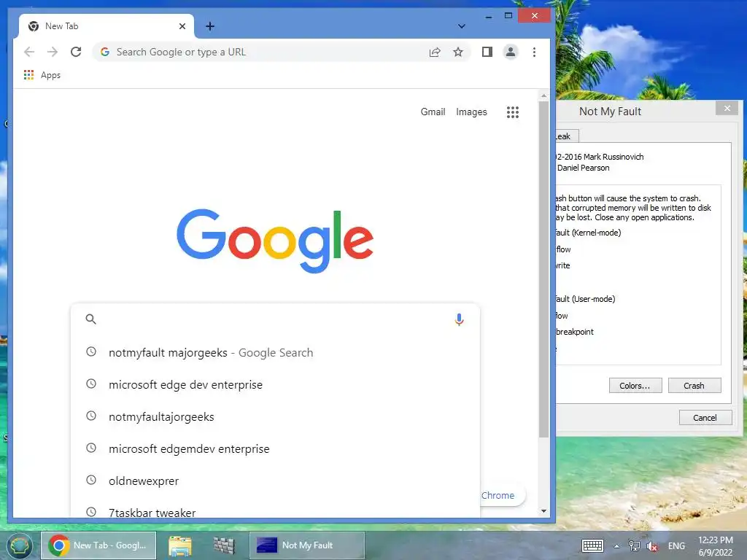Click the search magnifier icon in the Google box

pos(90,319)
